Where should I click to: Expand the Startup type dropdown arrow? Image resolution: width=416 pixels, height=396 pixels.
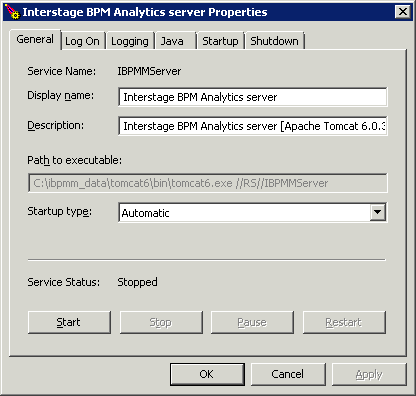378,212
